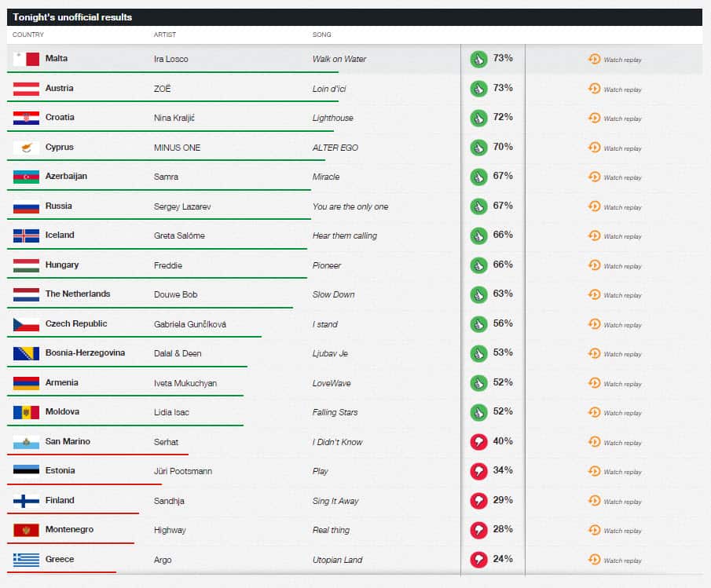
Task: Sort by the COUNTRY column header
Action: click(28, 35)
